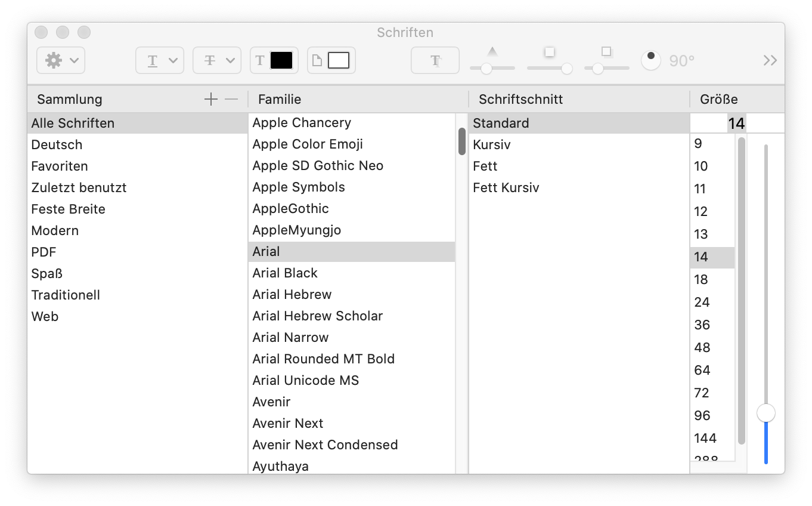This screenshot has width=812, height=506.
Task: Select the Traditionell collection
Action: click(138, 295)
